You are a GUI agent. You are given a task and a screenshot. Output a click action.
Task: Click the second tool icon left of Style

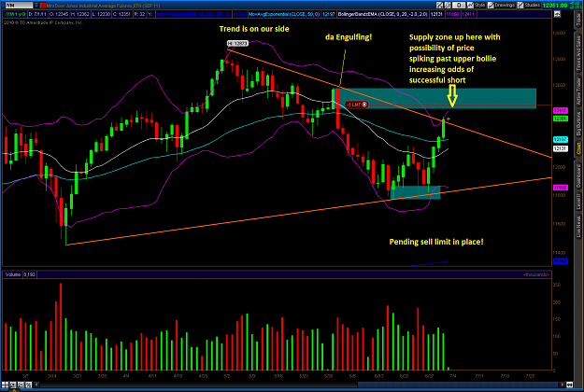point(448,6)
